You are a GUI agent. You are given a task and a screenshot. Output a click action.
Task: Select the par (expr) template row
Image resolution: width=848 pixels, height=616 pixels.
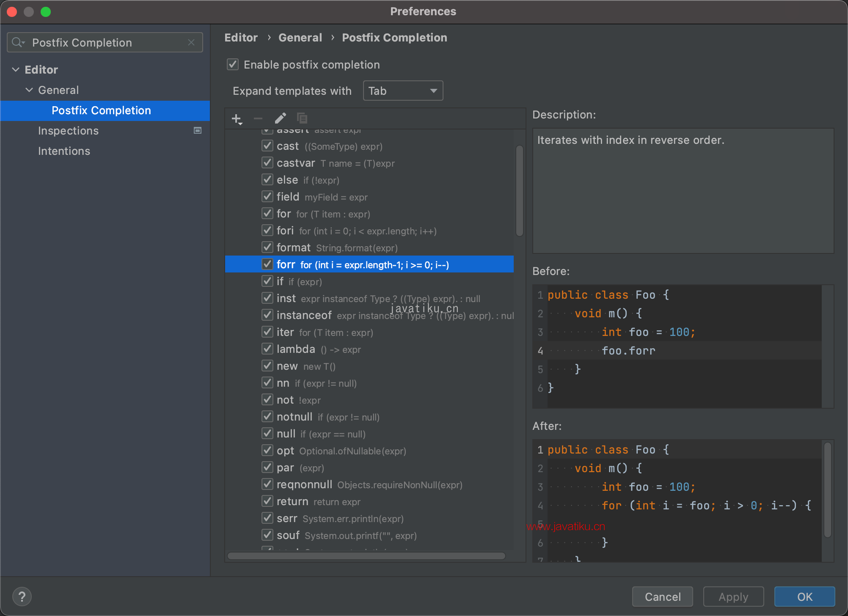tap(369, 467)
